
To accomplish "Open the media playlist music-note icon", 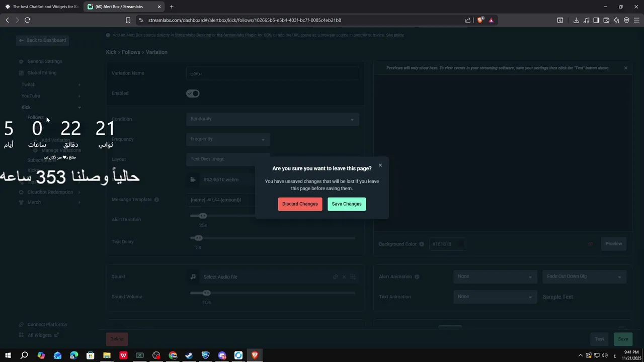I will 586,20.
